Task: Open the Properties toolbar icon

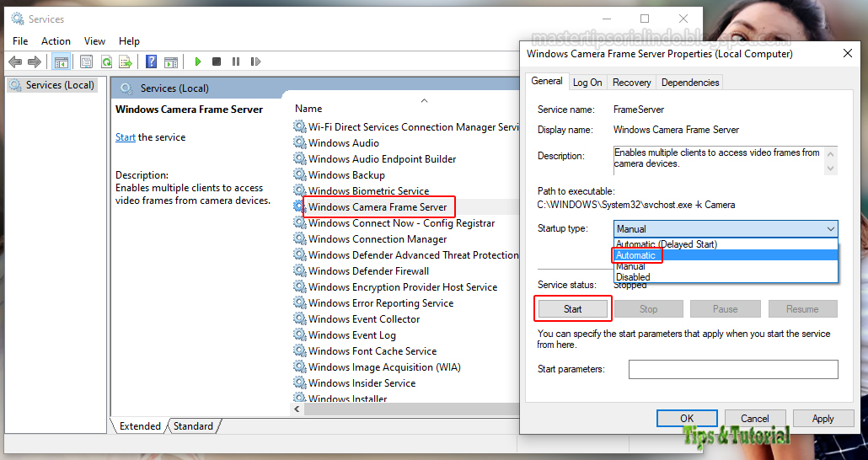Action: click(x=86, y=62)
